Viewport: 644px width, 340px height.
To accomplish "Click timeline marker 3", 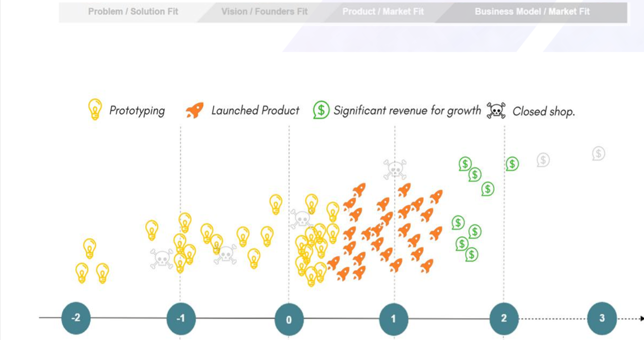I will (602, 318).
